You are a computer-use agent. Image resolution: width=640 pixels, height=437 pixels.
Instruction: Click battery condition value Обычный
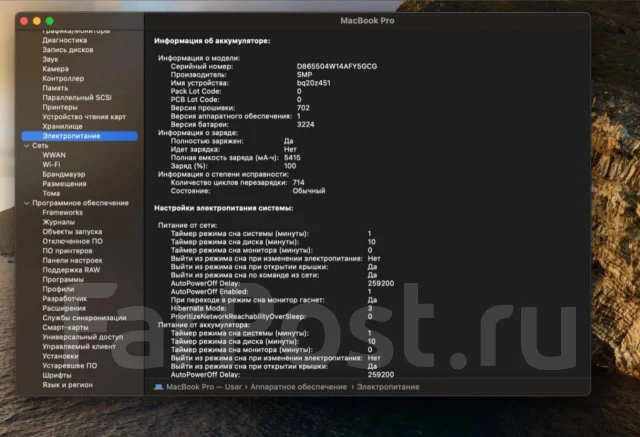coord(309,191)
